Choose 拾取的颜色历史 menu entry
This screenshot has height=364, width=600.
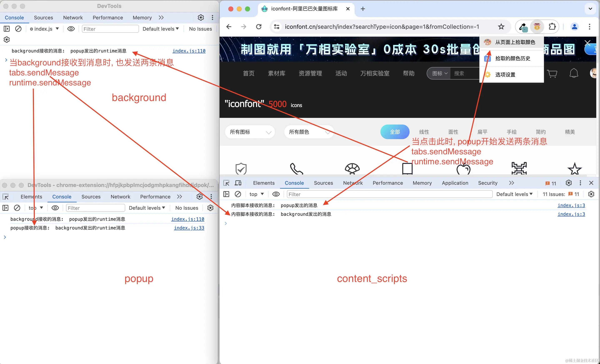click(x=512, y=58)
